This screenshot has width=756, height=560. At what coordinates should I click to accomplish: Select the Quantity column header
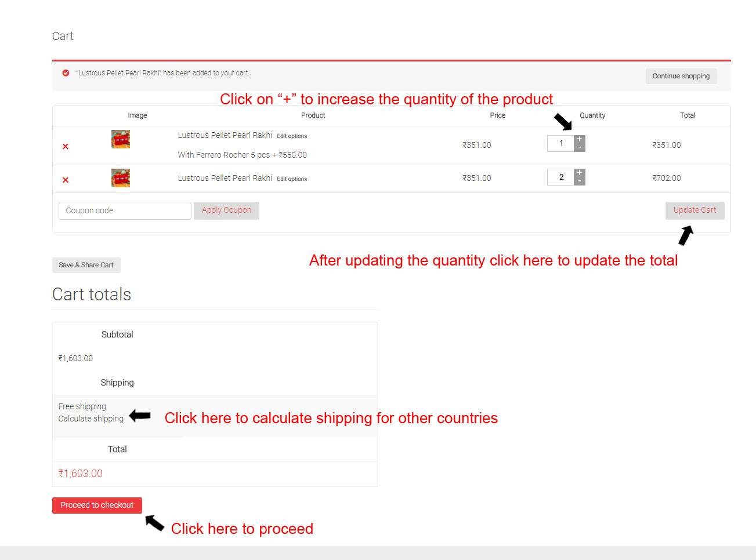[x=592, y=115]
